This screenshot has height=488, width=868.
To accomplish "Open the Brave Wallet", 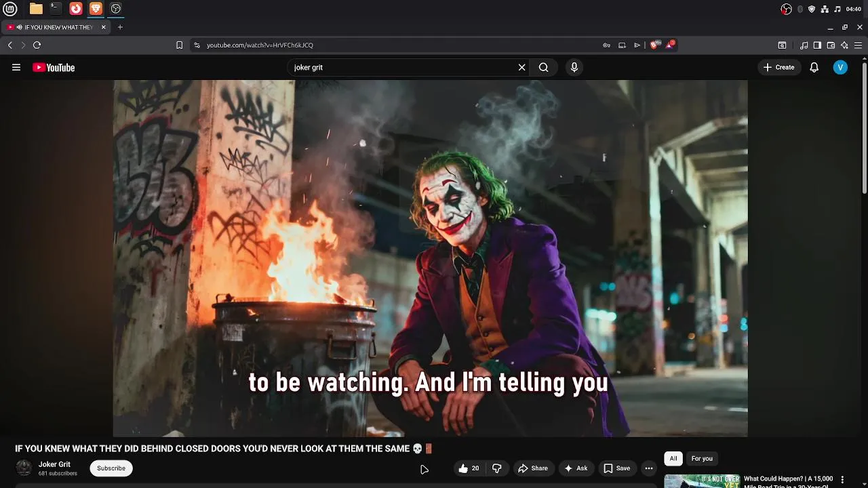I will pos(831,45).
